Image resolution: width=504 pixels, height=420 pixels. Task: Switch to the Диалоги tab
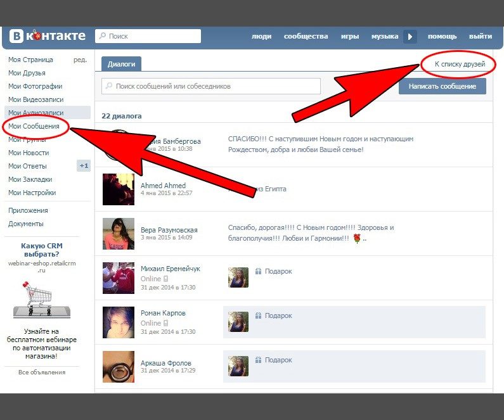pos(121,64)
